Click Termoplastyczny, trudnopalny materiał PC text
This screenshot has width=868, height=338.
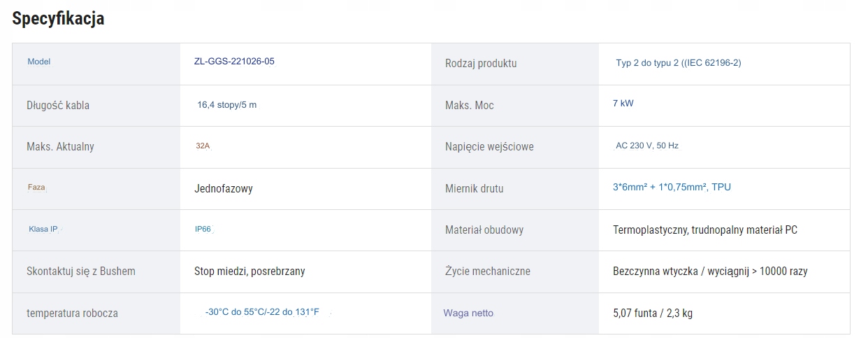[x=704, y=230]
